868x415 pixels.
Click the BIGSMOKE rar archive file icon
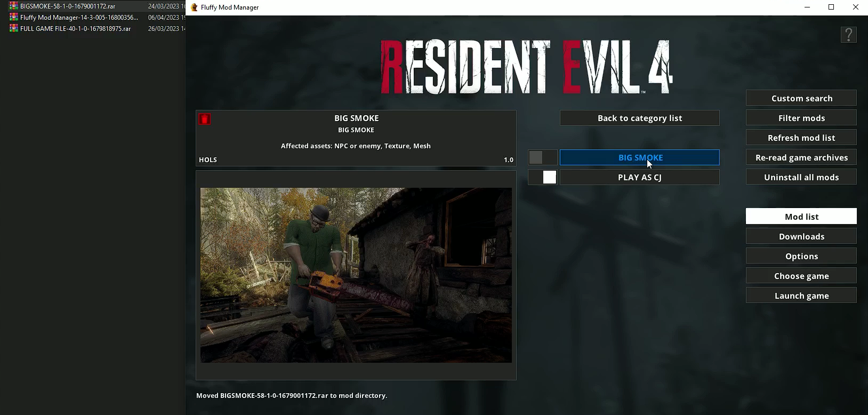click(14, 6)
